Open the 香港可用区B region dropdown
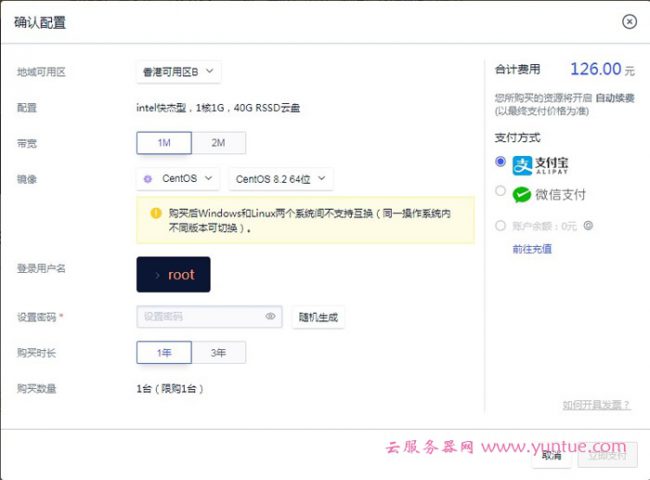Viewport: 650px width, 480px height. pos(178,72)
